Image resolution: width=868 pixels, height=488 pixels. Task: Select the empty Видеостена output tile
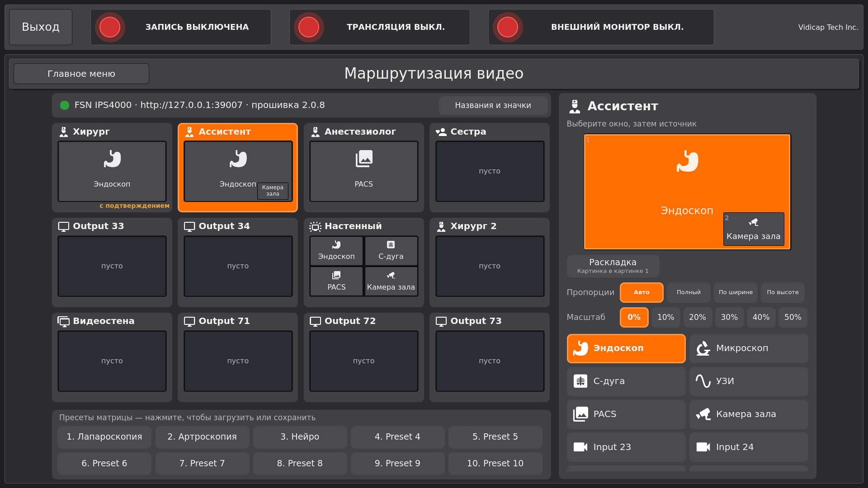coord(112,361)
